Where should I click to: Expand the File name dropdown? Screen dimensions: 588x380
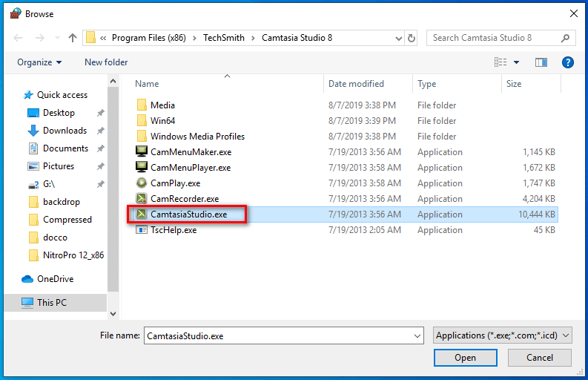[x=417, y=335]
